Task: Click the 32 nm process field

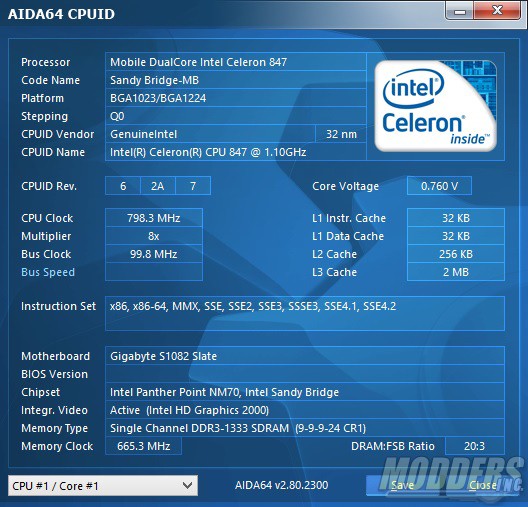Action: (x=341, y=134)
